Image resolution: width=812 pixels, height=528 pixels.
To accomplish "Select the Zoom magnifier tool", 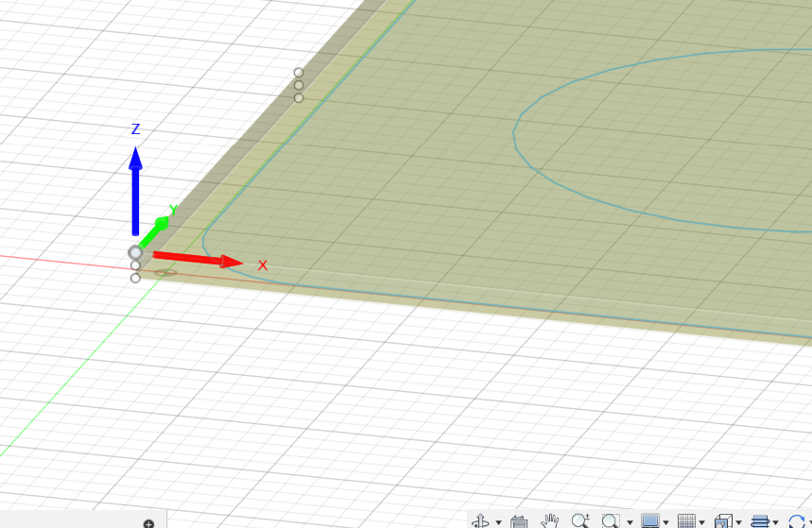I will (x=580, y=520).
